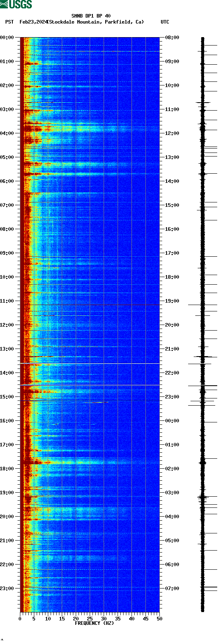Select the SMNB DP1 BP 40 title

(x=91, y=16)
